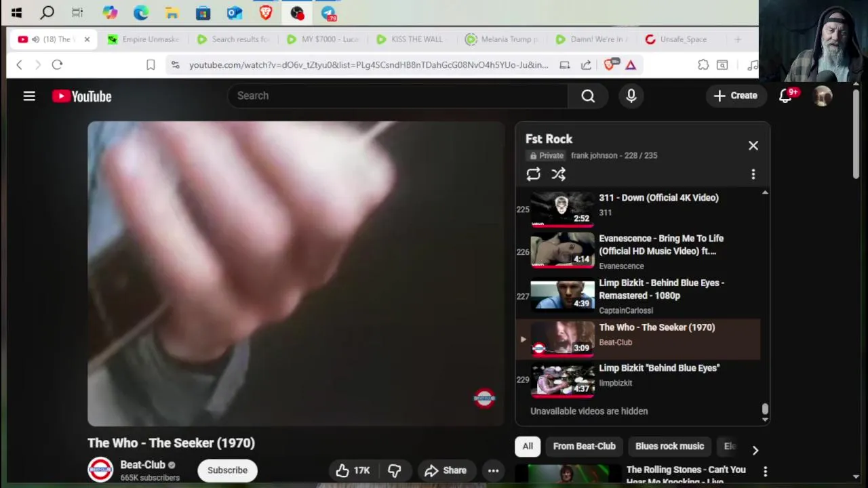The image size is (868, 488).
Task: Open Rolling Stones Can't You Hear video
Action: [686, 474]
